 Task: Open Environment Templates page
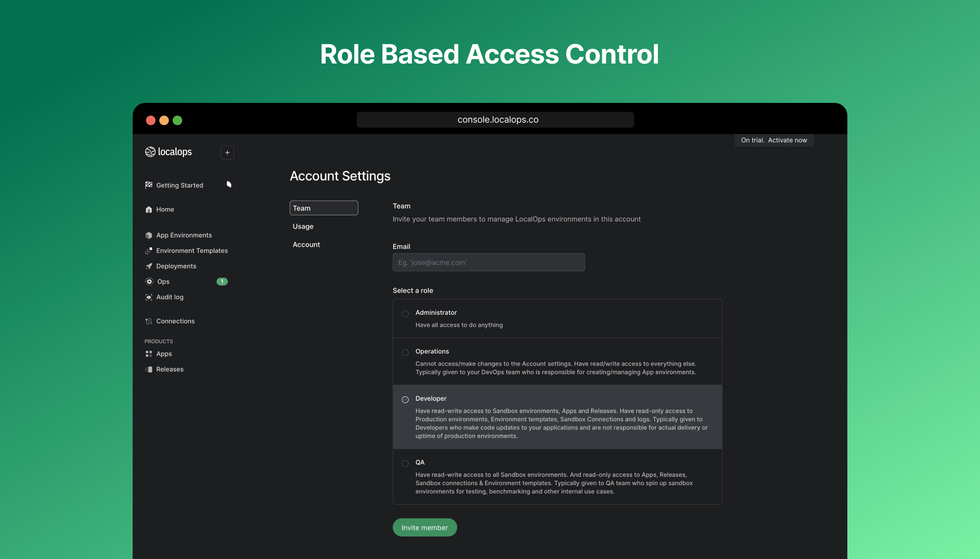[192, 250]
